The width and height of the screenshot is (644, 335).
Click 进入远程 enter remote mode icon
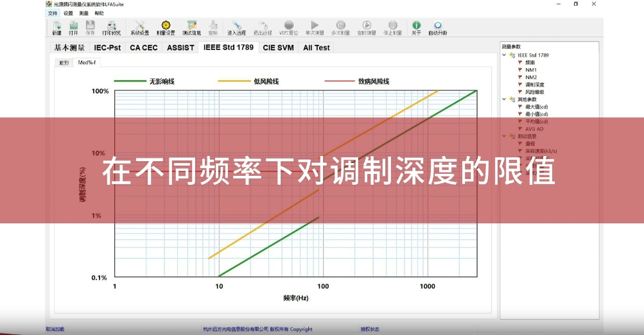tap(236, 27)
